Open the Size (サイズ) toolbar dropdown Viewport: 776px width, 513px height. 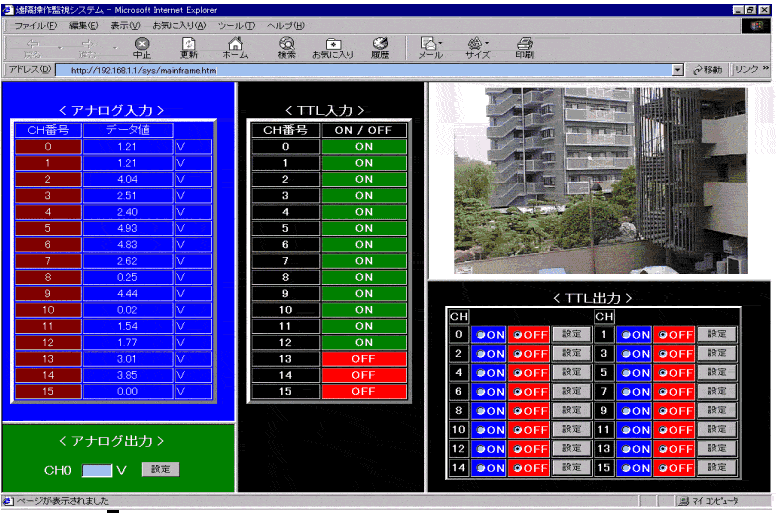(489, 44)
